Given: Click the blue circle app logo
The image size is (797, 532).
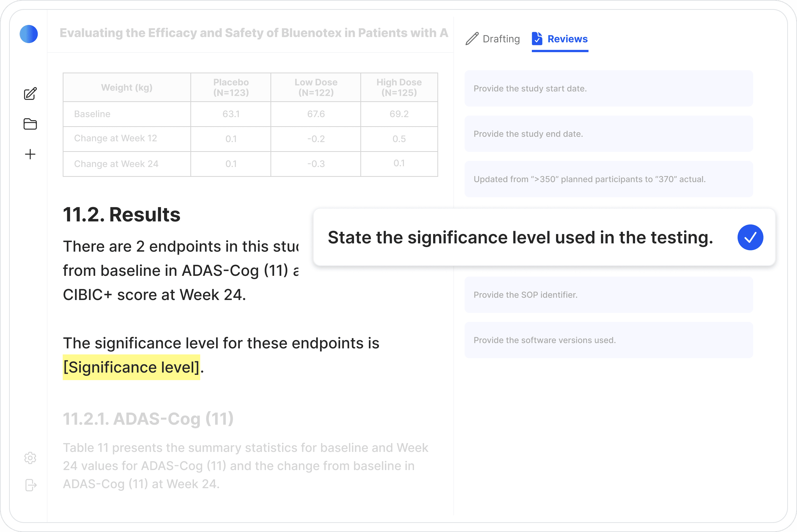Looking at the screenshot, I should click(29, 34).
